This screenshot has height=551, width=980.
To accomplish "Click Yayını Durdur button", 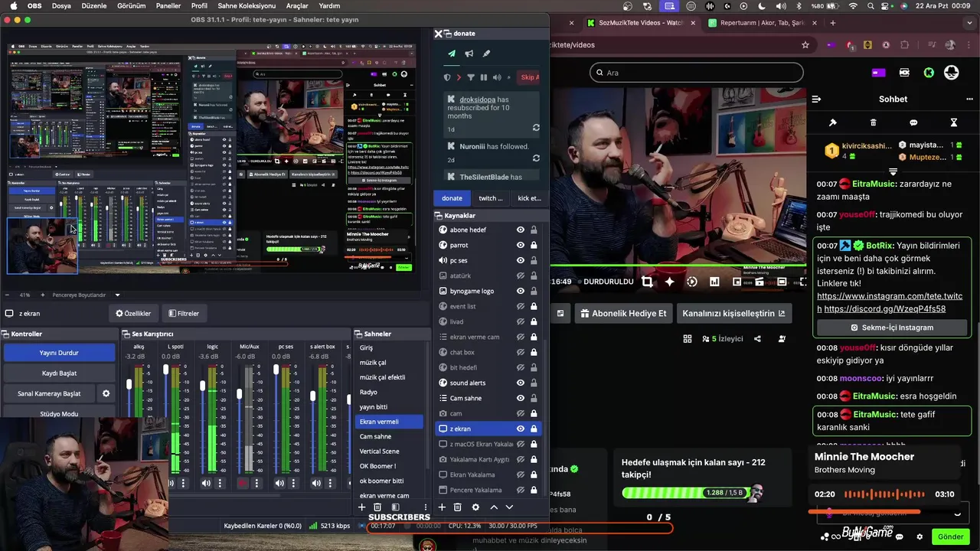I will 59,353.
